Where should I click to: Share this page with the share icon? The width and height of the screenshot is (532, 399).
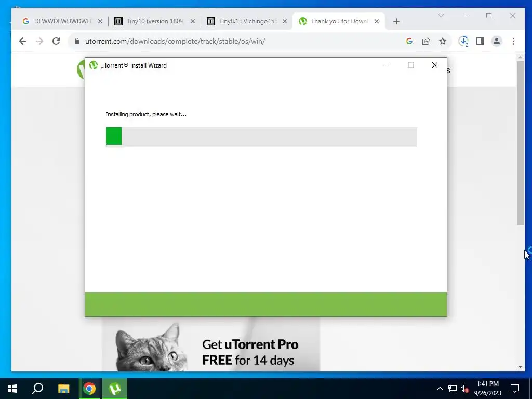coord(426,41)
